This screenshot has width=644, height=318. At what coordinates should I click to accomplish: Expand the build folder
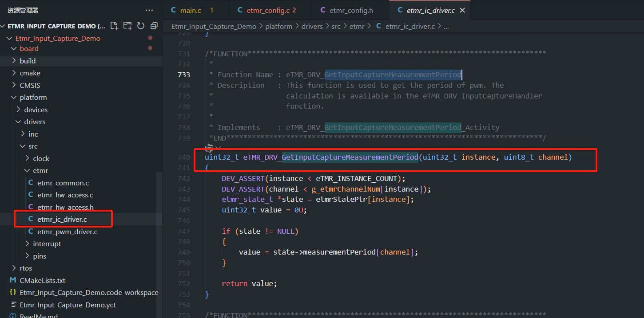coord(14,61)
